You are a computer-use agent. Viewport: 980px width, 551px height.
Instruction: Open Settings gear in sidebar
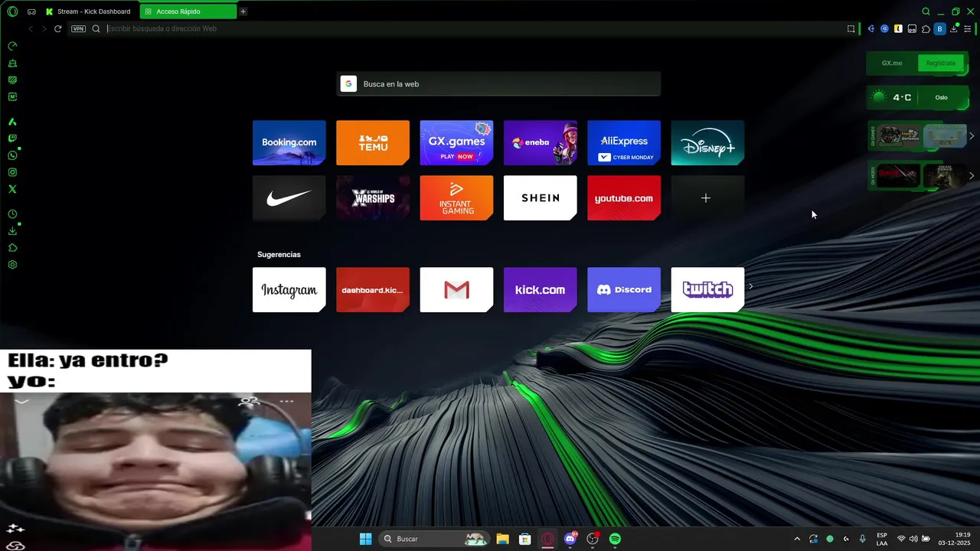pyautogui.click(x=12, y=265)
